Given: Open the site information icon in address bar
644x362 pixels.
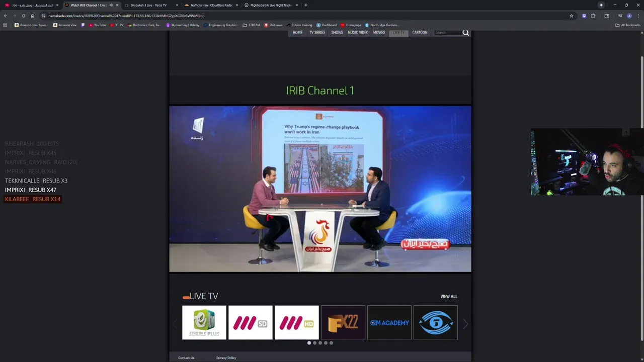Looking at the screenshot, I should click(43, 16).
